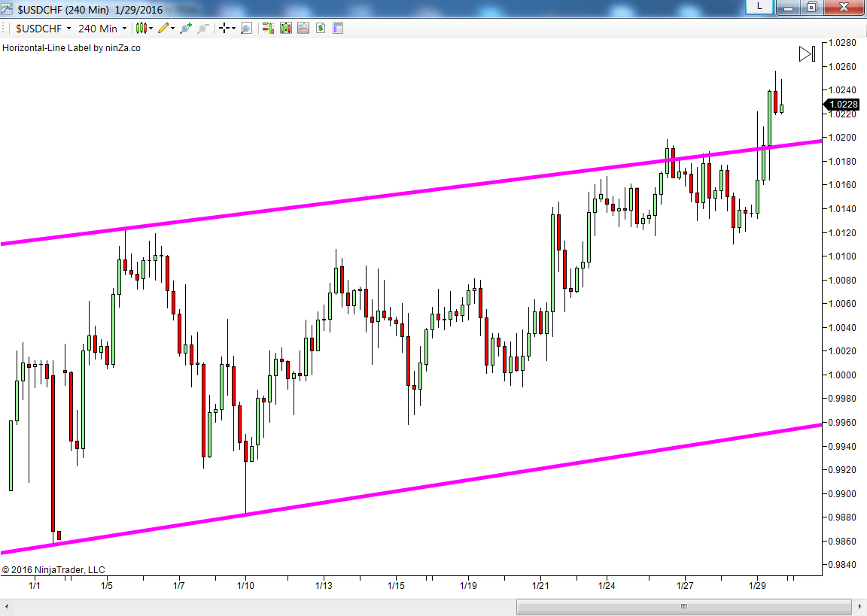Viewport: 867px width, 616px height.
Task: Click the Horizontal-Line Label by ninZa.co text
Action: click(x=71, y=48)
